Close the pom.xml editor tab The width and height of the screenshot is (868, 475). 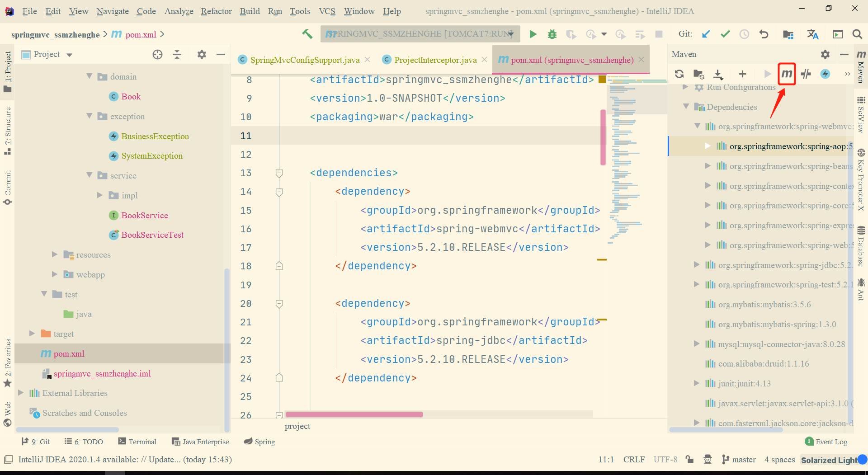click(x=641, y=60)
